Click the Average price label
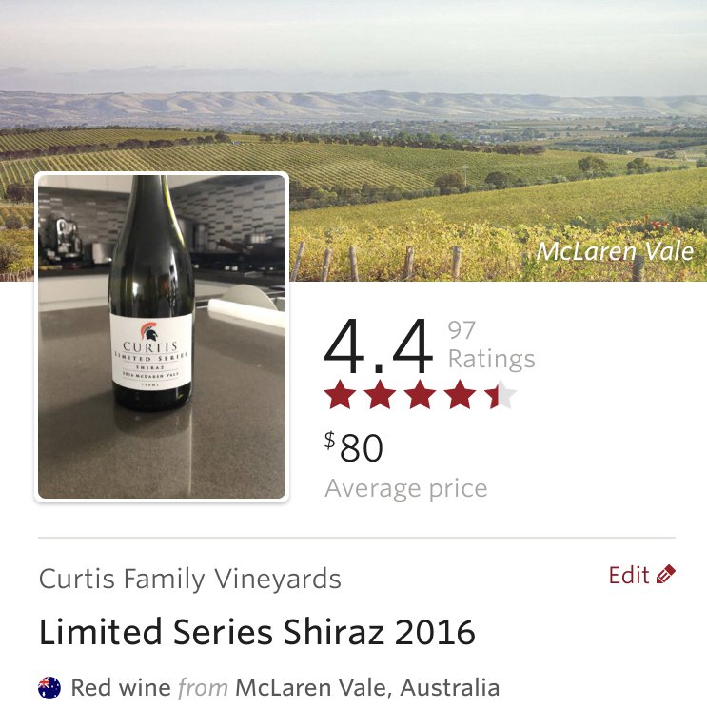 pos(406,489)
